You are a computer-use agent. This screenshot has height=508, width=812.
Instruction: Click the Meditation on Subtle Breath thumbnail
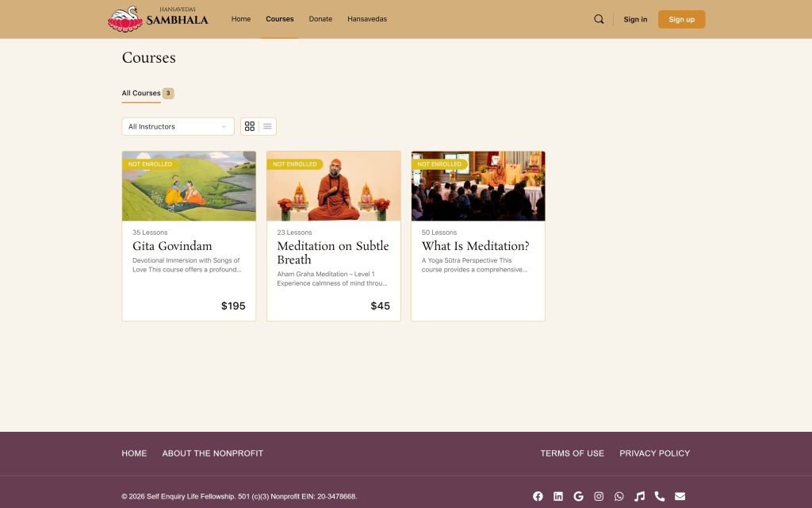click(334, 186)
